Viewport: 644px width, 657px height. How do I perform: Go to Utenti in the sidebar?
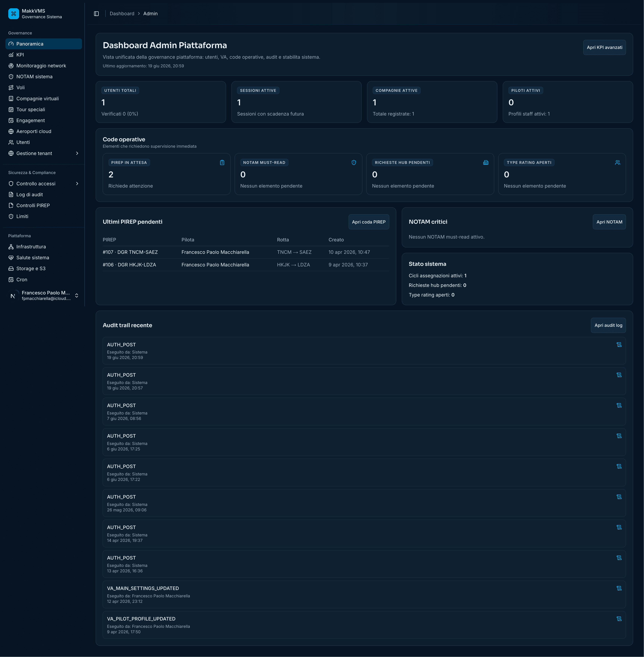pos(44,142)
